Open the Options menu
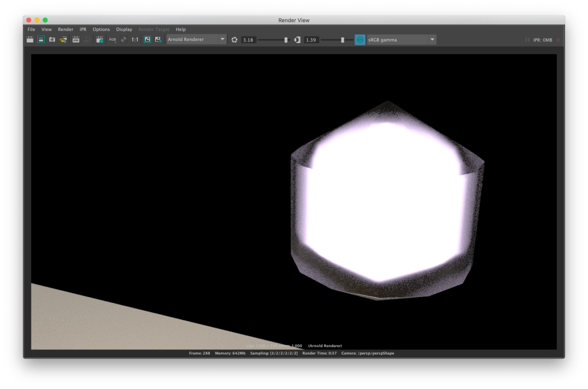The height and width of the screenshot is (389, 588). pos(101,29)
